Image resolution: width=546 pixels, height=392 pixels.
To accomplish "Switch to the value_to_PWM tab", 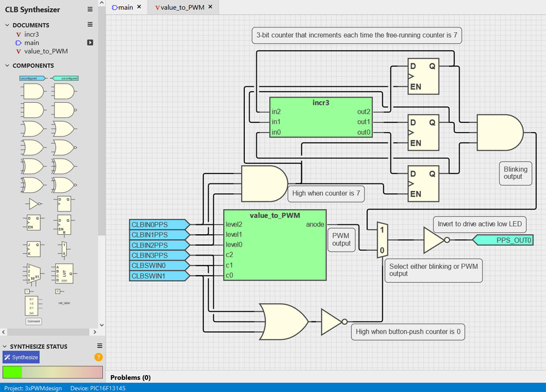I will [180, 7].
